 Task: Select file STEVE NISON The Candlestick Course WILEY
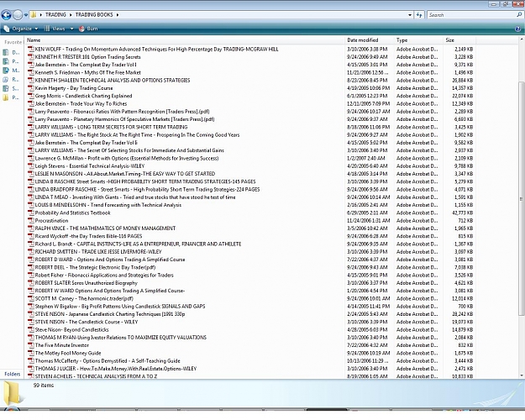pos(87,323)
